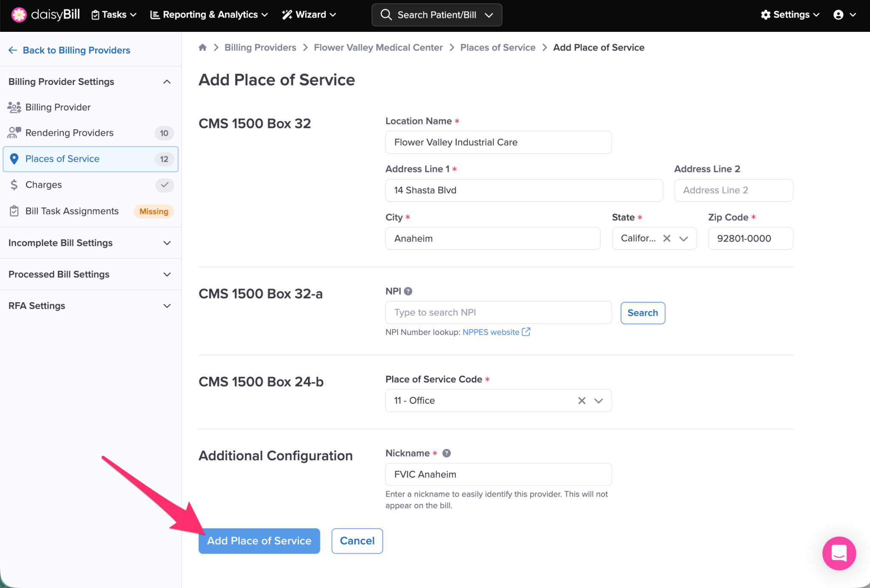Click the Add Place of Service button
Viewport: 870px width, 588px height.
pos(259,541)
